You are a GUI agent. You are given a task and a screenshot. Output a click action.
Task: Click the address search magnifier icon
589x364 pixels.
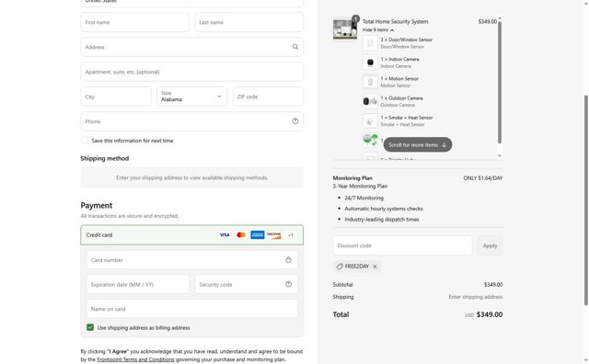click(295, 47)
